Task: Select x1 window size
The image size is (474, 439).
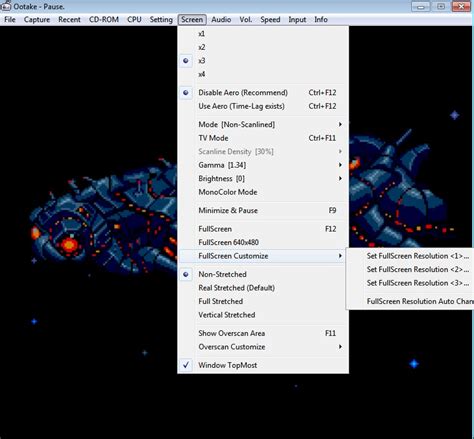Action: [263, 34]
